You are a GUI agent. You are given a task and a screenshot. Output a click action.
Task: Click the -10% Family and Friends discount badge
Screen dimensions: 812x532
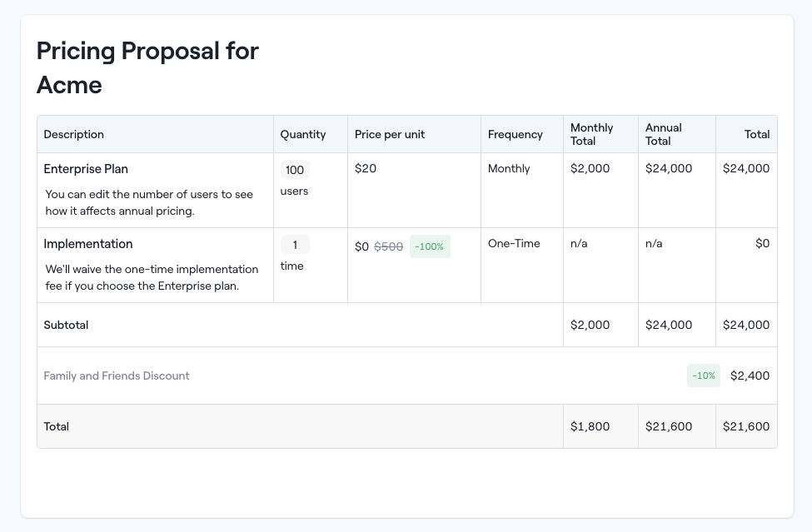click(703, 375)
